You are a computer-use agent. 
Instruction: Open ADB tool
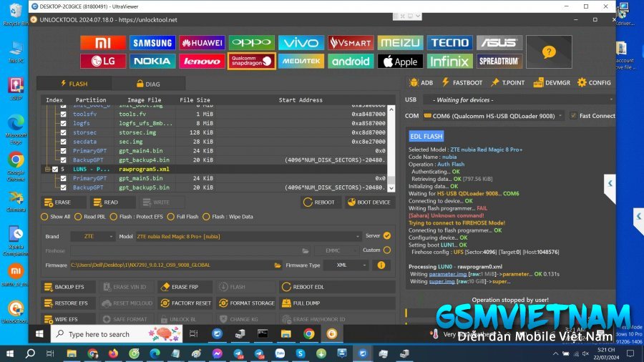[421, 82]
